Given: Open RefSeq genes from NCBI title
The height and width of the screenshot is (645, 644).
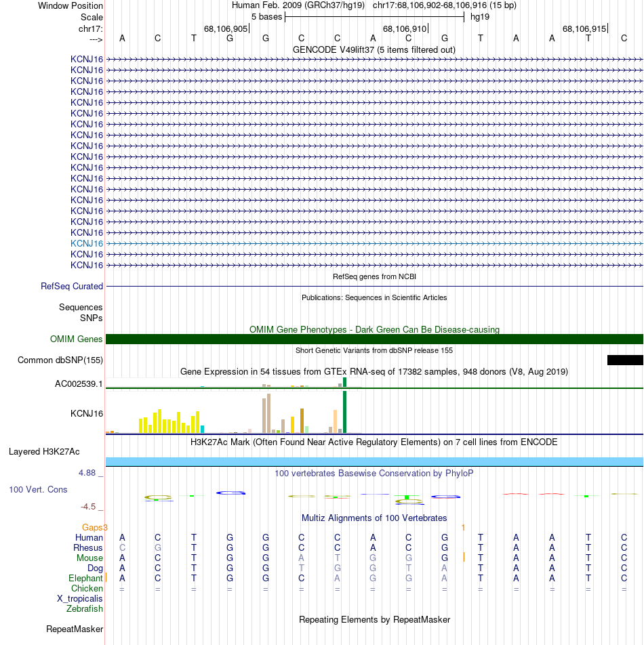Looking at the screenshot, I should click(374, 276).
